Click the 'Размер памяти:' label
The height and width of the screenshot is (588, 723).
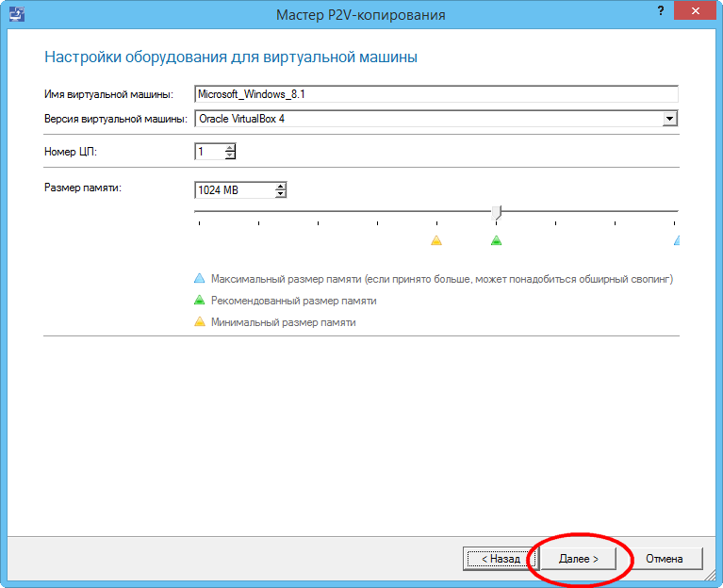[x=83, y=188]
